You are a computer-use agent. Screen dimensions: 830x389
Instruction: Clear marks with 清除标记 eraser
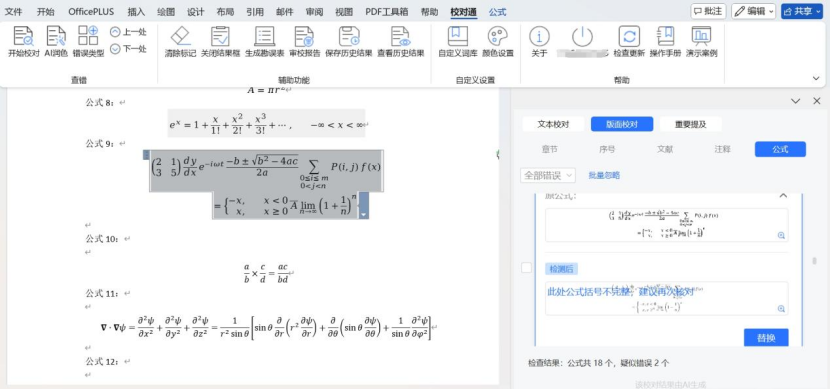(x=181, y=41)
